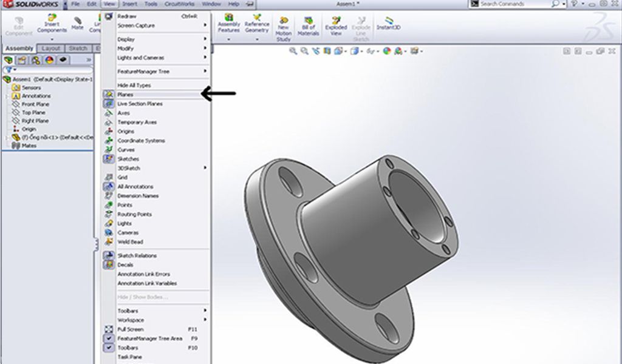Uncheck FeatureManager Tree Area option
This screenshot has width=622, height=364.
pos(155,339)
